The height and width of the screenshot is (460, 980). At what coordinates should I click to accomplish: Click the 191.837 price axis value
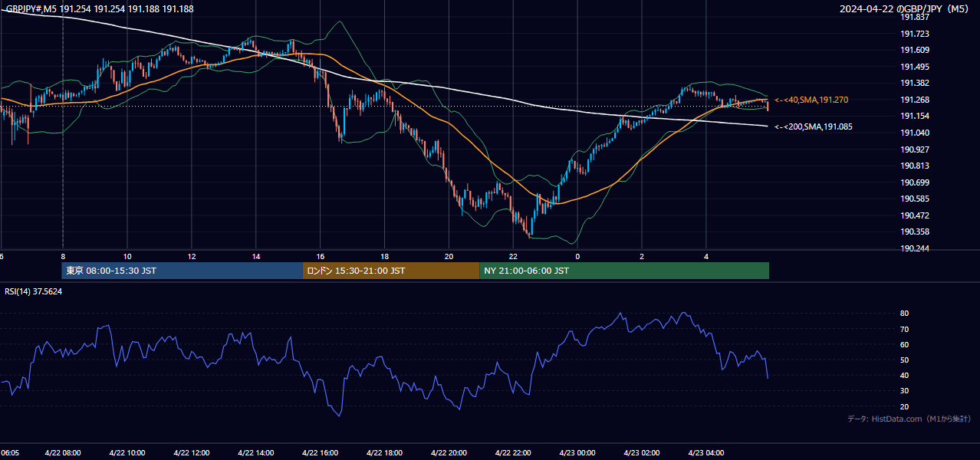pyautogui.click(x=914, y=18)
